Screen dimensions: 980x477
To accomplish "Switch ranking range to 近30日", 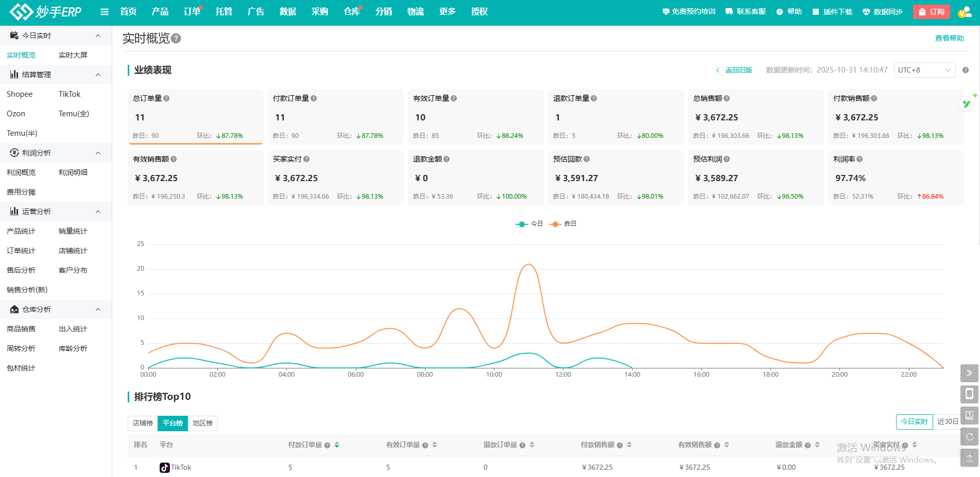I will click(948, 422).
